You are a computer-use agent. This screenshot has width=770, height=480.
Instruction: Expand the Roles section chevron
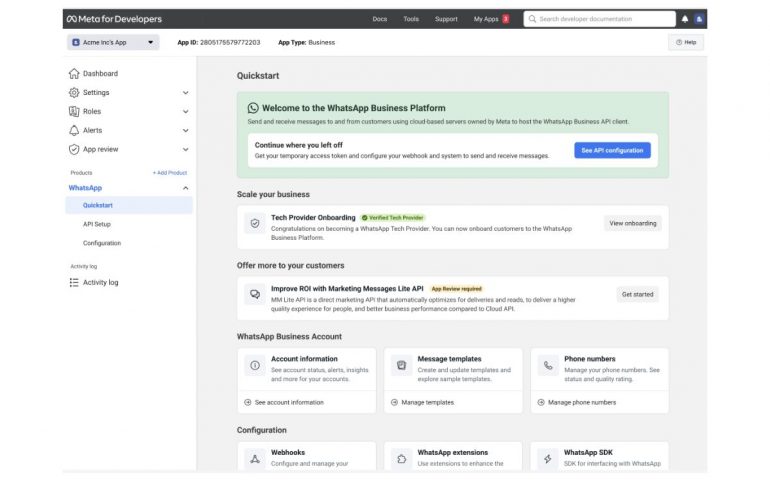click(x=186, y=112)
